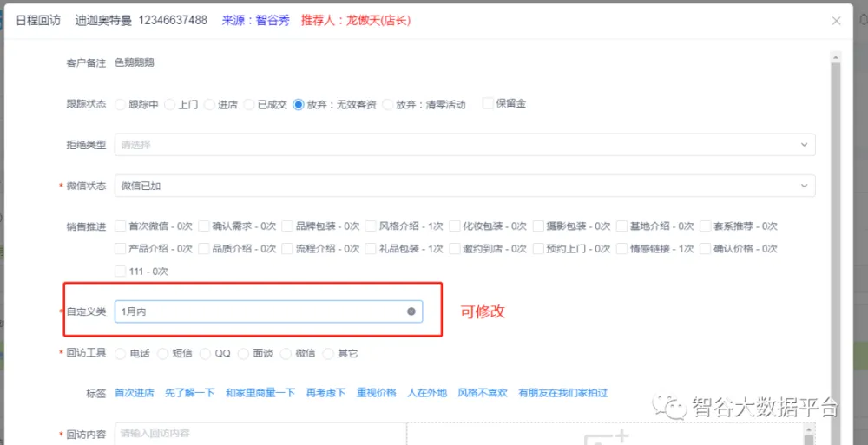Click the 风格不喜欢 tag link
Viewport: 868px width, 445px height.
[x=483, y=393]
